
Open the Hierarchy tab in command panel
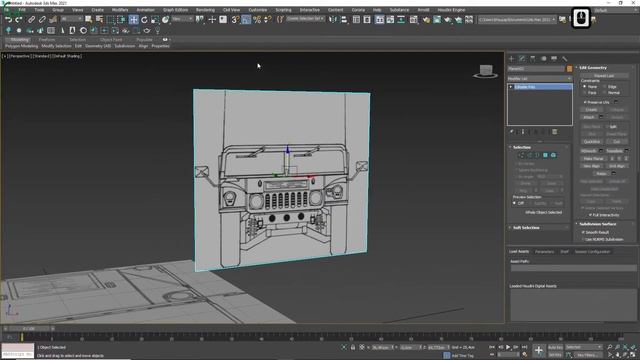533,59
